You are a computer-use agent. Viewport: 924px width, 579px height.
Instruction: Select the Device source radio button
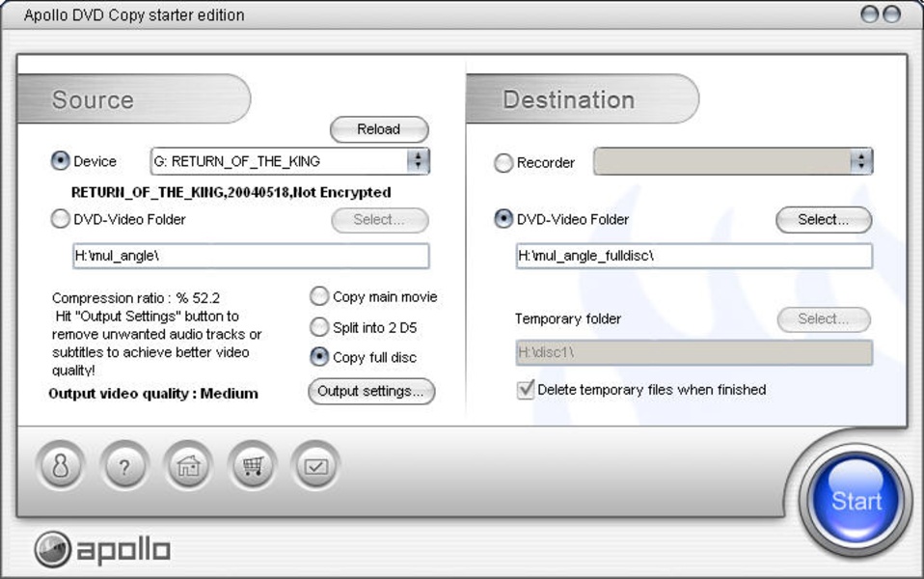pos(61,161)
